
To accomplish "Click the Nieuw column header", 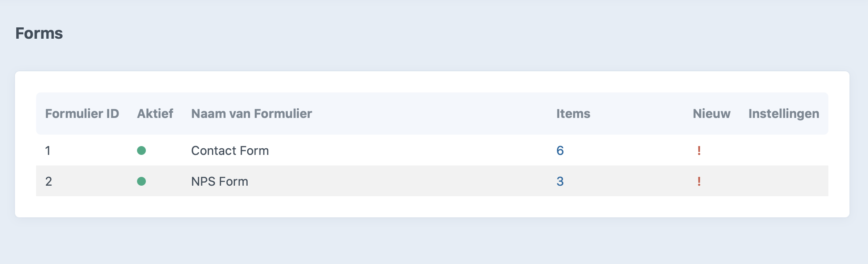I will pyautogui.click(x=712, y=114).
